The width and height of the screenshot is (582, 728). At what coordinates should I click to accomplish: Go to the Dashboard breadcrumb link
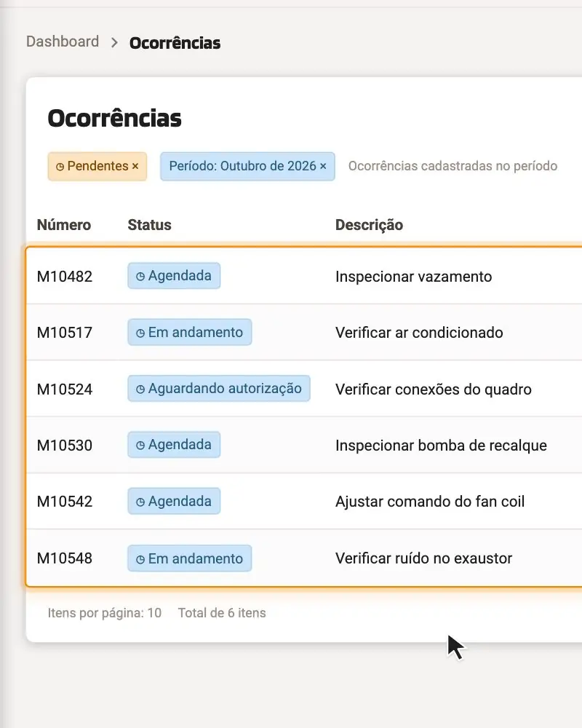[x=62, y=41]
